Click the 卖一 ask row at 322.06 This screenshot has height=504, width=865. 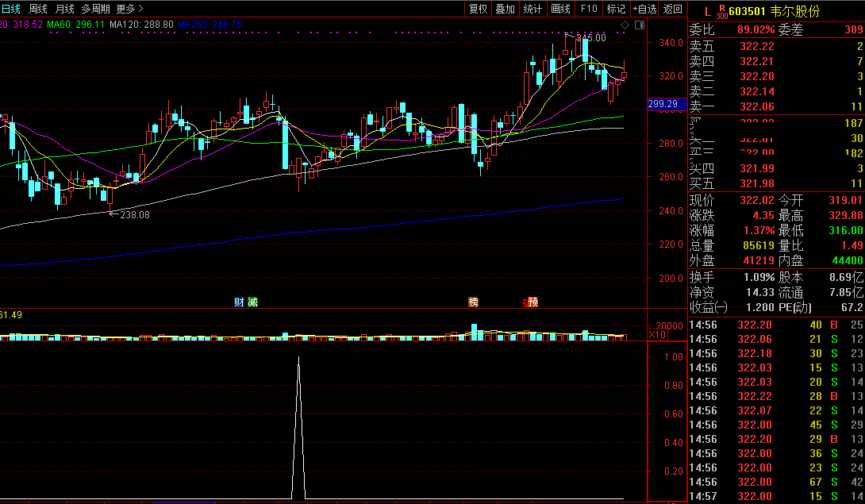click(x=776, y=106)
